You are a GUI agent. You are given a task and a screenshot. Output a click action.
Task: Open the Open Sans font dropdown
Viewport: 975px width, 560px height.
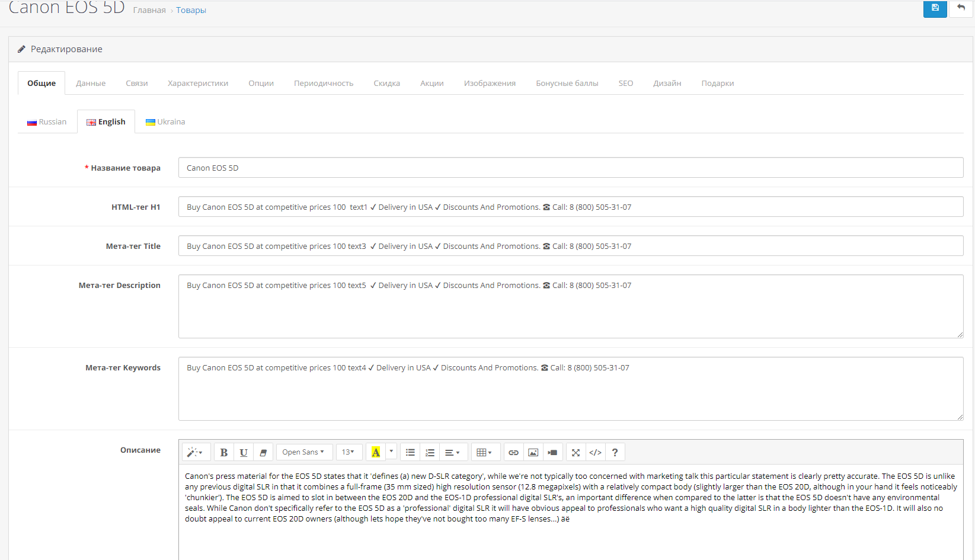[303, 452]
